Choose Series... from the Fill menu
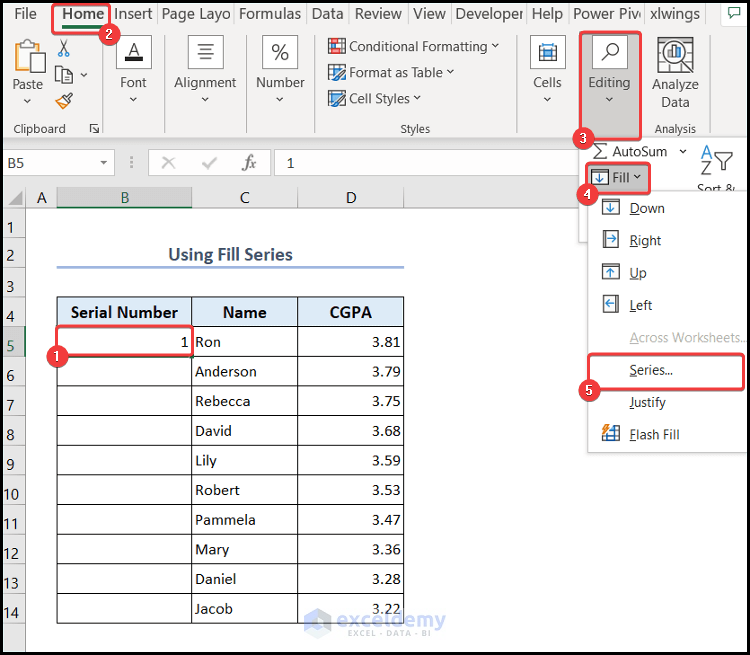Screen dimensions: 750x655 pyautogui.click(x=651, y=370)
